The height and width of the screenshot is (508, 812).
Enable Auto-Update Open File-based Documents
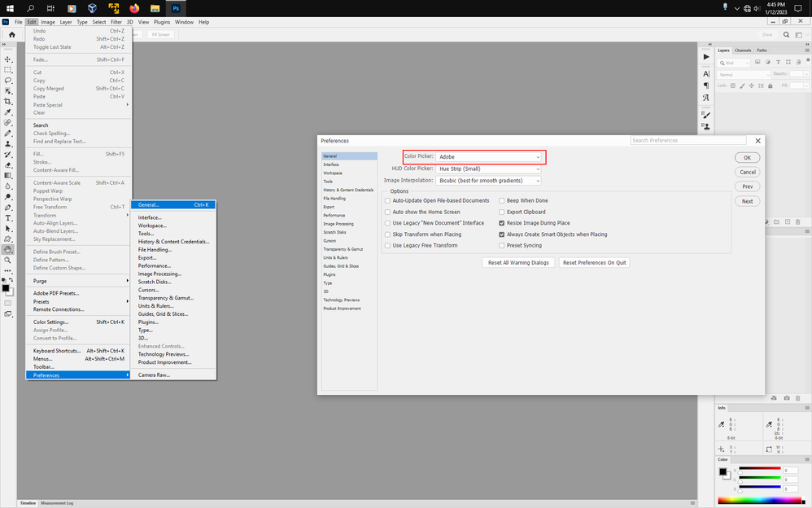coord(387,200)
